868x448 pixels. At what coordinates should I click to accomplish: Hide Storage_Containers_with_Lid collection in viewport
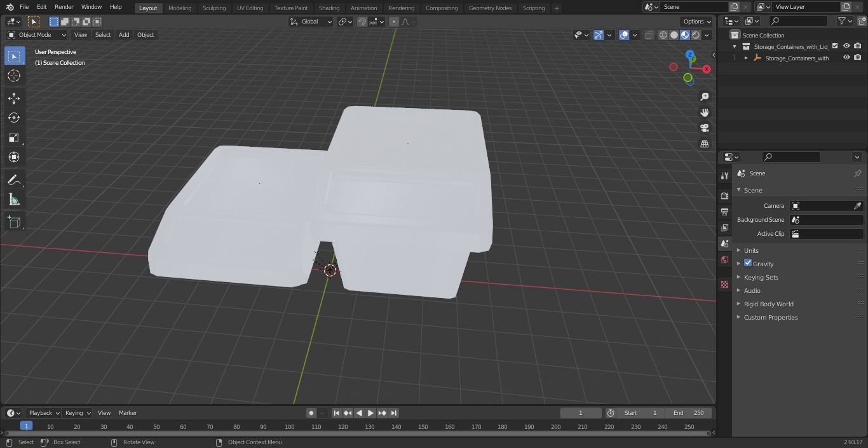(846, 46)
